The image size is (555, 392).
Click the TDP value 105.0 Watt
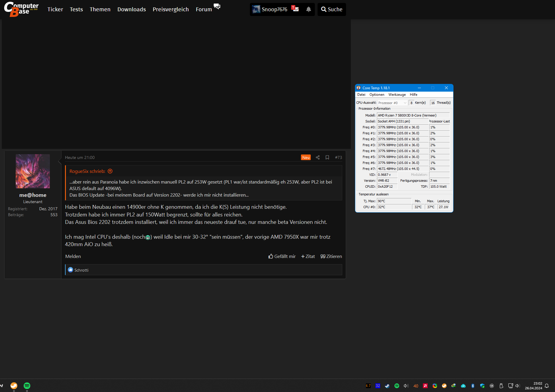coord(439,187)
